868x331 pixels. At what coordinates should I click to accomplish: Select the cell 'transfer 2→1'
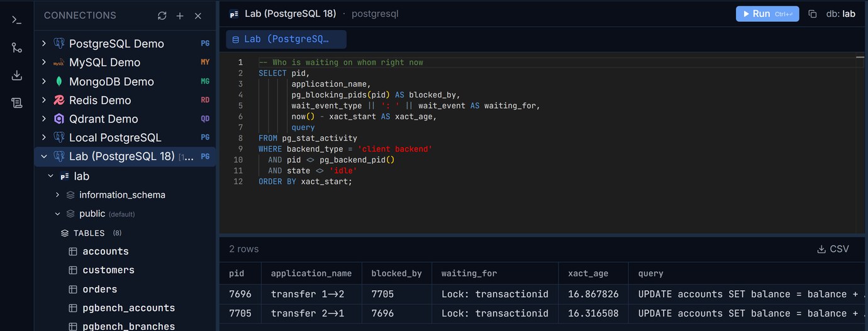point(312,313)
